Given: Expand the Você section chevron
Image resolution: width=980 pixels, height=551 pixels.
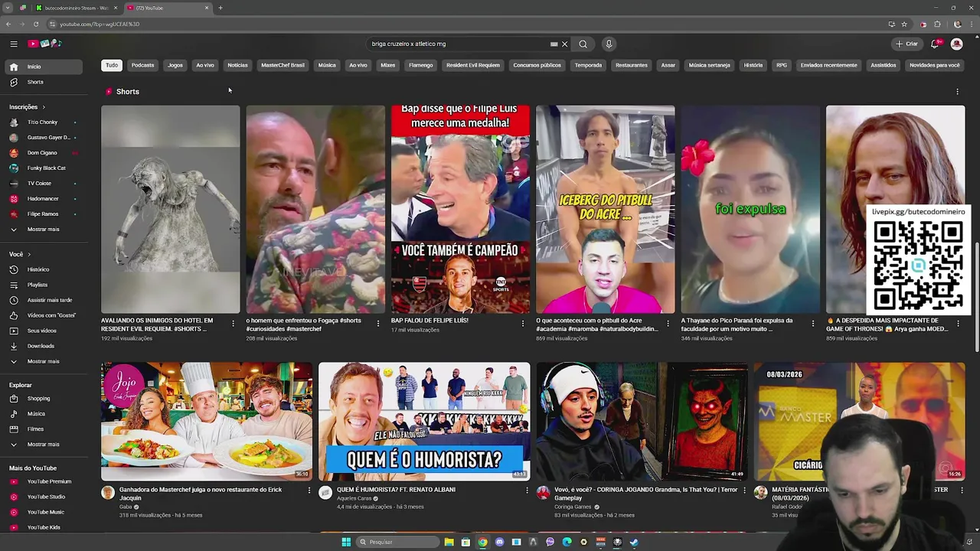Looking at the screenshot, I should point(29,254).
